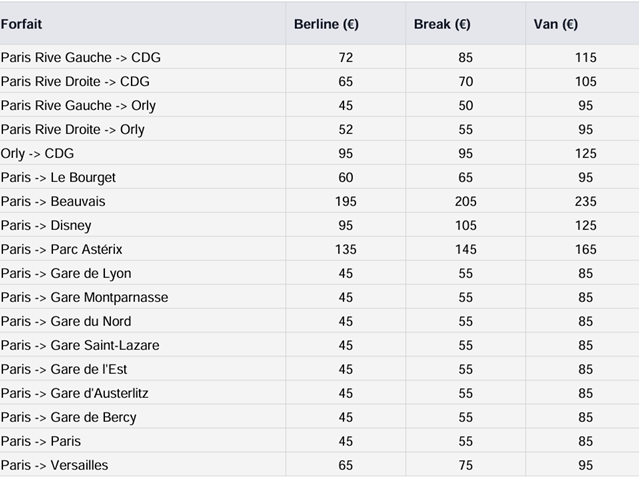Click the Paris Rive Gauche -> Orly label
This screenshot has width=639, height=479.
pyautogui.click(x=79, y=105)
